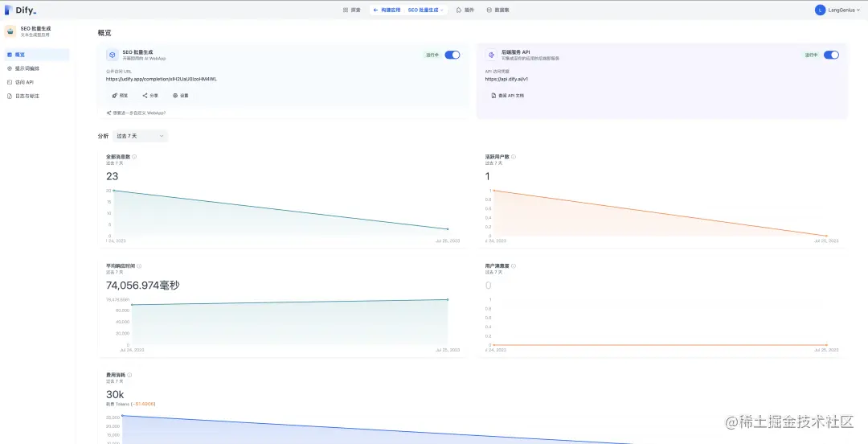Click the 用户满意度 value 0
Image resolution: width=868 pixels, height=444 pixels.
[489, 286]
